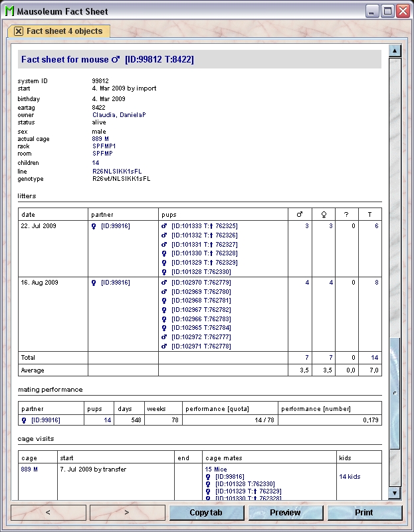Open owner link Claudia, DanielaP
This screenshot has height=532, width=414.
[x=119, y=115]
